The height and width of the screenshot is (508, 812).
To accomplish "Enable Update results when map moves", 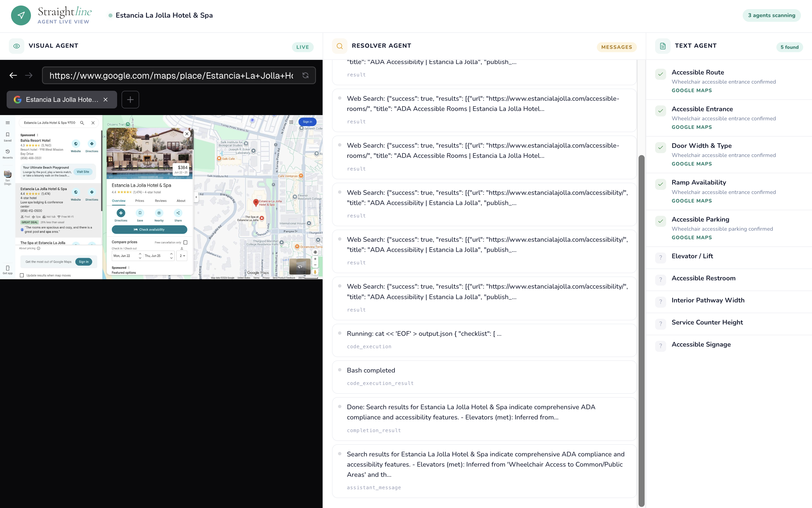I will pyautogui.click(x=22, y=275).
